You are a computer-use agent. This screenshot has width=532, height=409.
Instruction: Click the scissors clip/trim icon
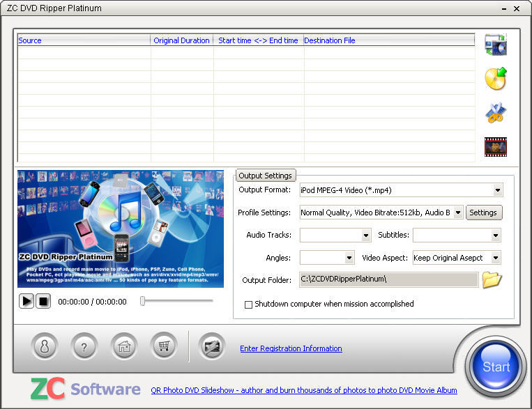tap(496, 113)
